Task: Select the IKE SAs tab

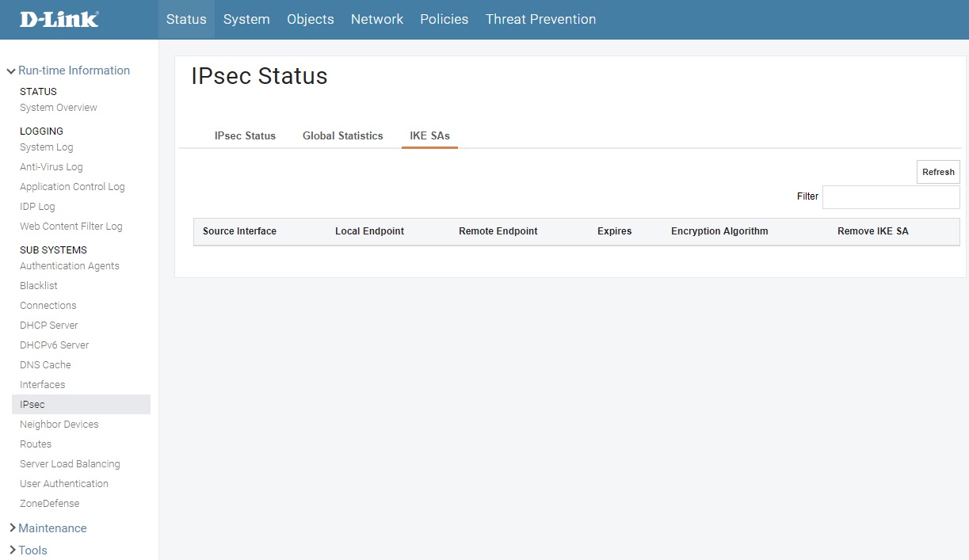Action: [x=429, y=135]
